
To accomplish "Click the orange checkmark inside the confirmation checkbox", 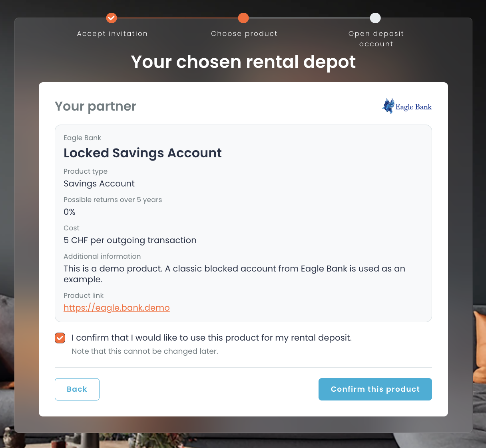I will tap(60, 338).
